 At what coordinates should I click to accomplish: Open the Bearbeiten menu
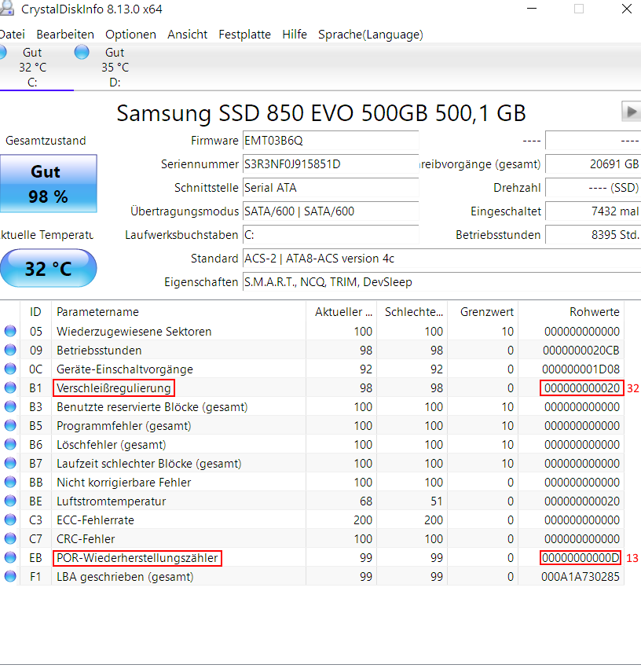[x=65, y=35]
